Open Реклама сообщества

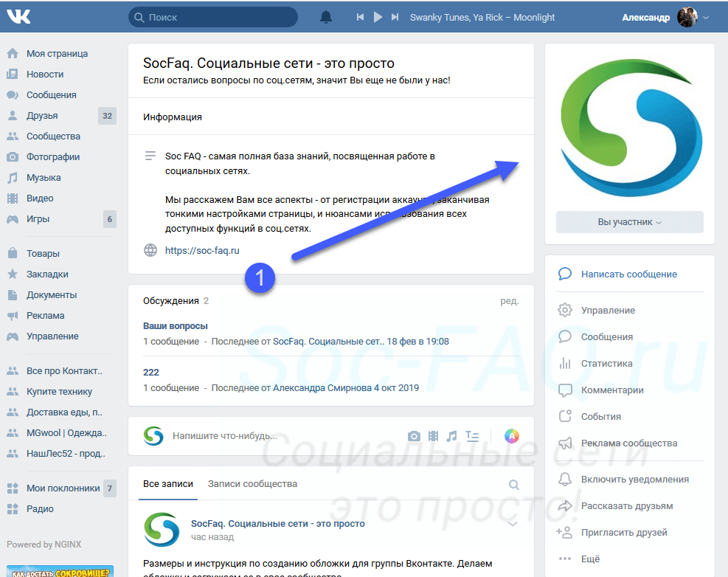(x=628, y=443)
